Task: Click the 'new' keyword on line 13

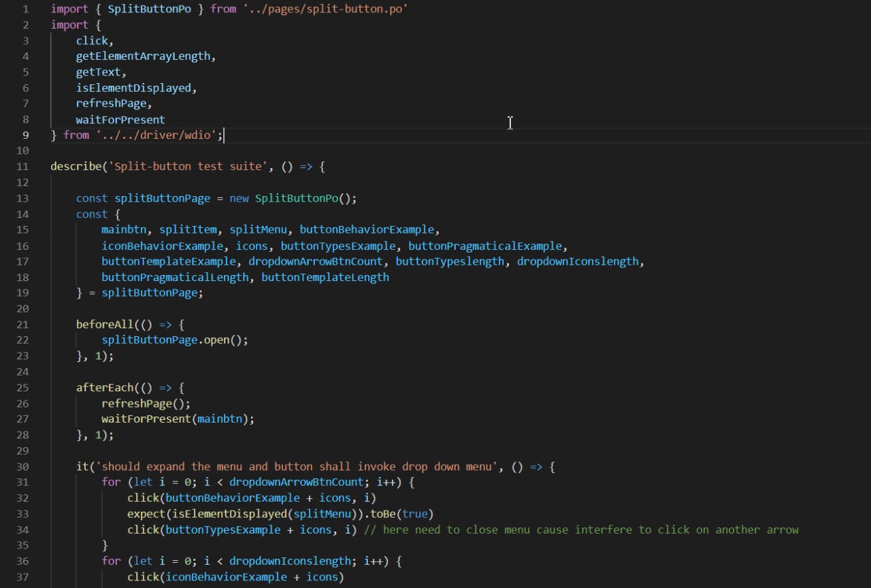Action: click(x=239, y=198)
